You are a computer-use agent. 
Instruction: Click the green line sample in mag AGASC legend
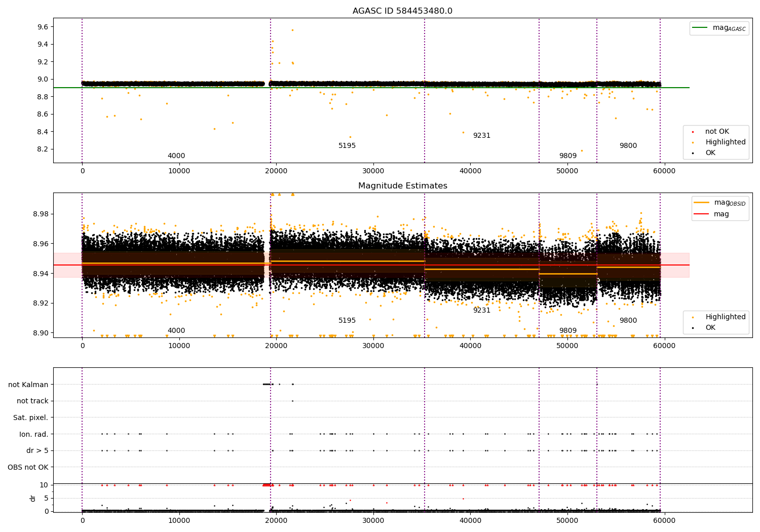(700, 28)
